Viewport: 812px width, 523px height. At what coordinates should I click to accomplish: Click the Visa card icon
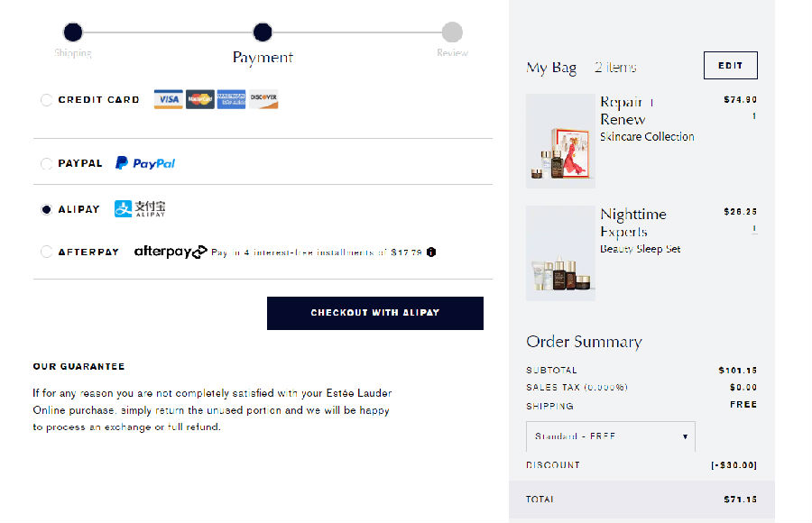169,99
